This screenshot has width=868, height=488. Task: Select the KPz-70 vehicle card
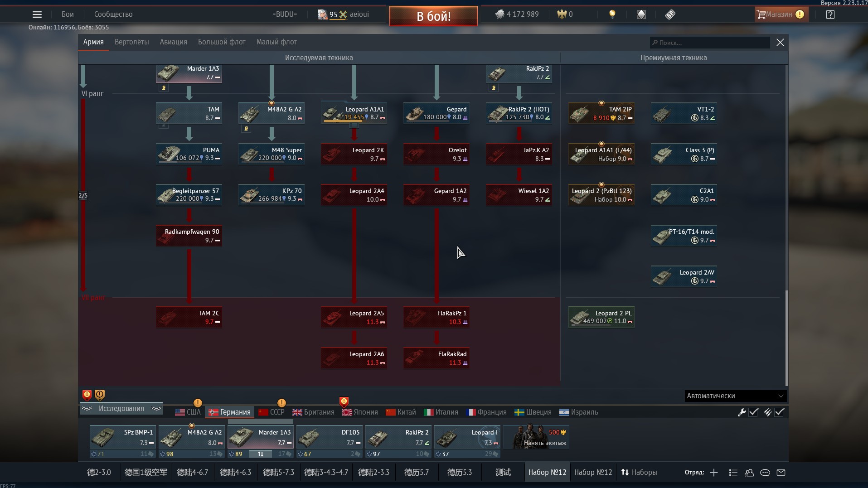point(272,195)
